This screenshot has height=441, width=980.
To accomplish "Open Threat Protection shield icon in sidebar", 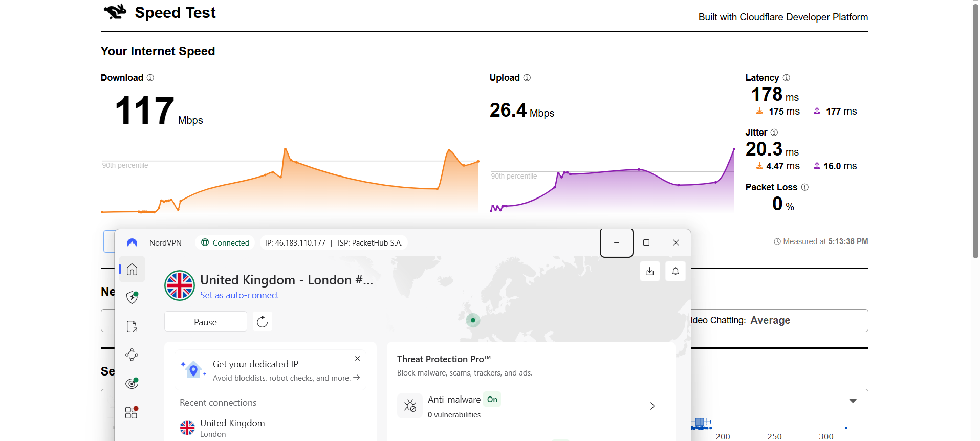I will pos(132,297).
